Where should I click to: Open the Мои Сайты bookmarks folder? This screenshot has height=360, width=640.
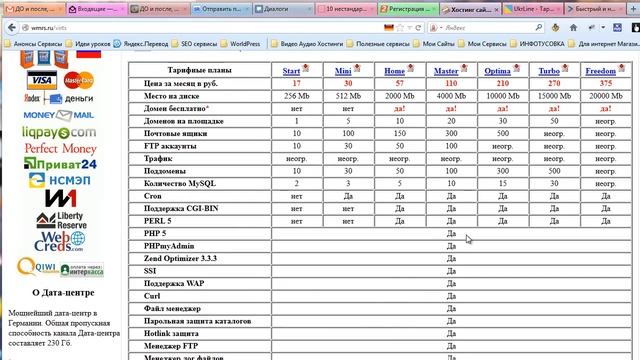[434, 44]
